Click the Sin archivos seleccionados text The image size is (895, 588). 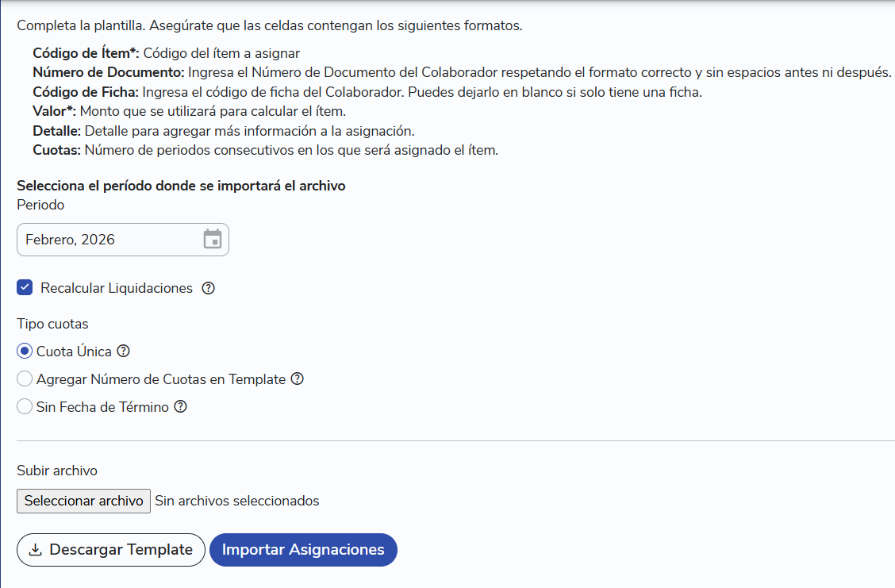[x=237, y=501]
